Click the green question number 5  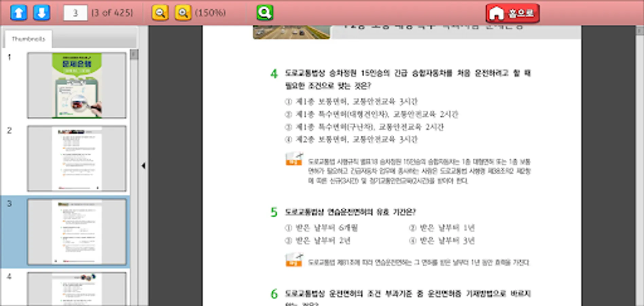274,212
